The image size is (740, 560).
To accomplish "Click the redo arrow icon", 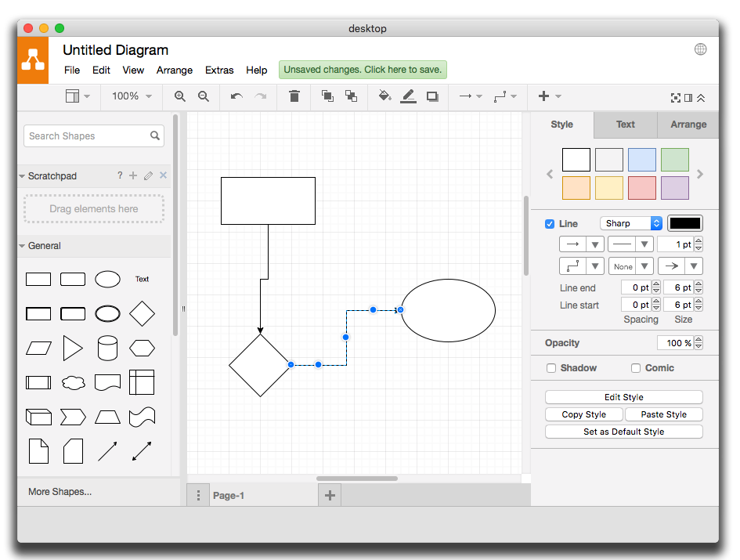I will pyautogui.click(x=260, y=96).
